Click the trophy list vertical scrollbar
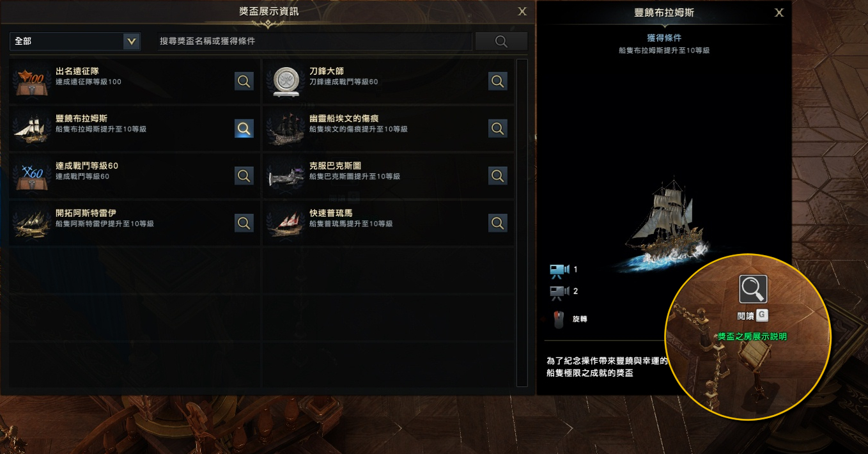The width and height of the screenshot is (868, 454). [x=522, y=223]
